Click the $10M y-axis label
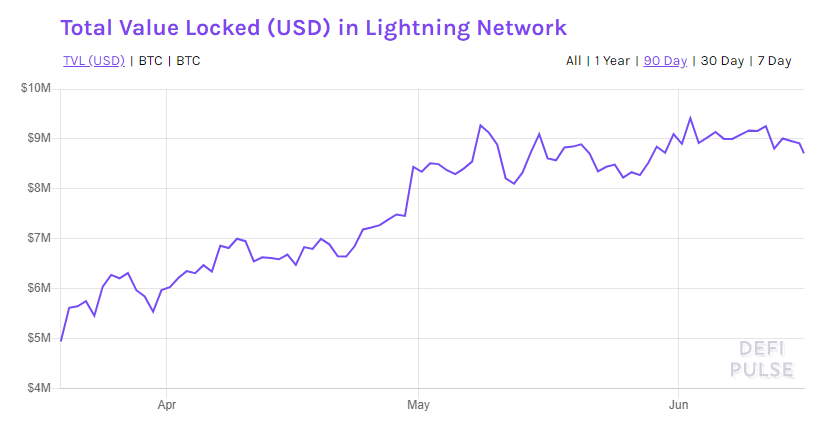 (x=36, y=88)
